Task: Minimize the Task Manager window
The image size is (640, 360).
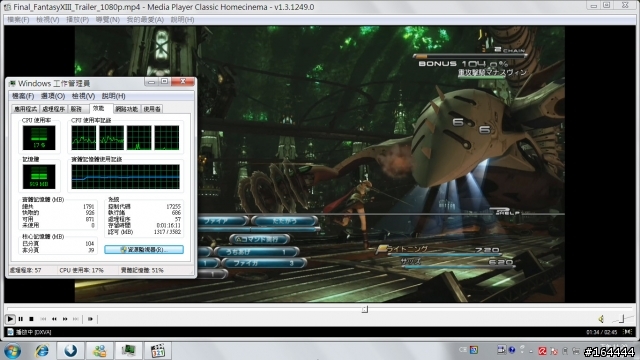Action: coord(151,82)
